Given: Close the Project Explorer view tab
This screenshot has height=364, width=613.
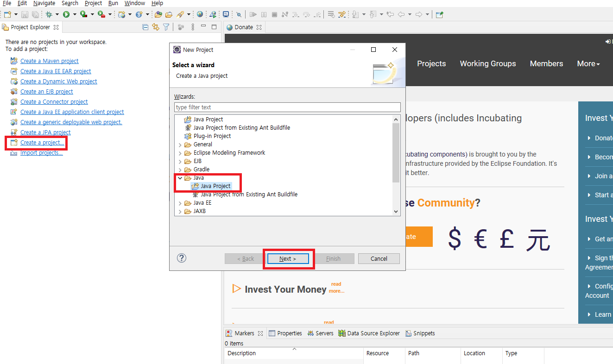Looking at the screenshot, I should point(56,27).
